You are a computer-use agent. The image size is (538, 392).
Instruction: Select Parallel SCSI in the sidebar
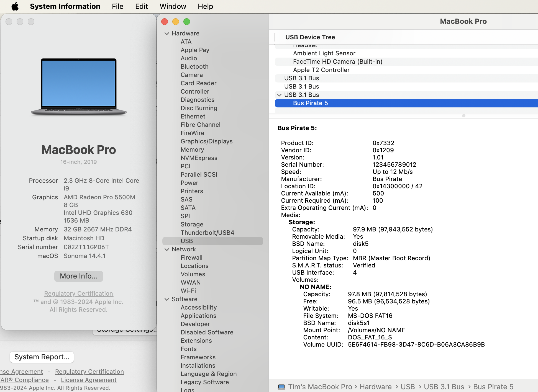click(x=199, y=174)
